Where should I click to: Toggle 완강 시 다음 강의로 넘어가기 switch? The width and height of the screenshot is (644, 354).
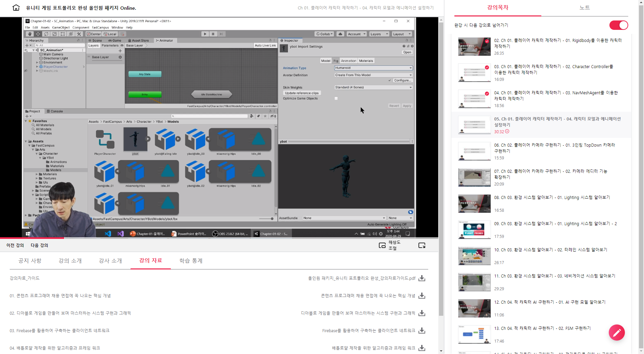(x=618, y=25)
